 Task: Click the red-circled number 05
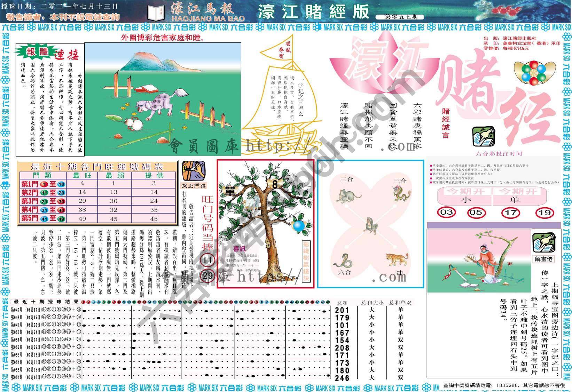tap(476, 213)
